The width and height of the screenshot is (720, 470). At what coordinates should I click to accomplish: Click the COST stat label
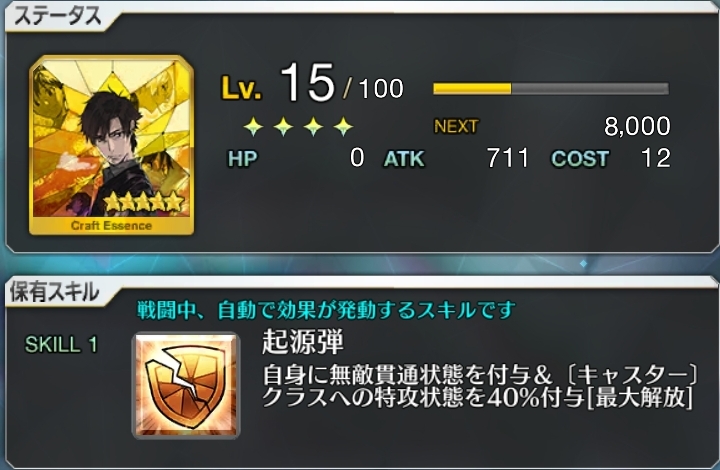[x=580, y=159]
